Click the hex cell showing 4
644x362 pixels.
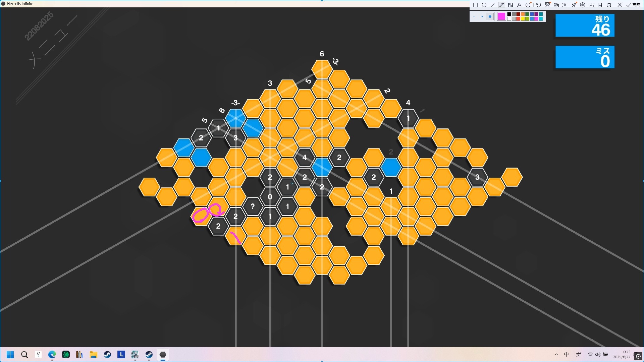click(x=305, y=157)
